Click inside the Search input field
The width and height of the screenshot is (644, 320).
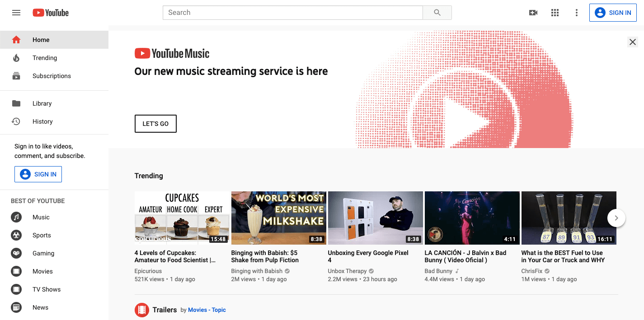292,12
